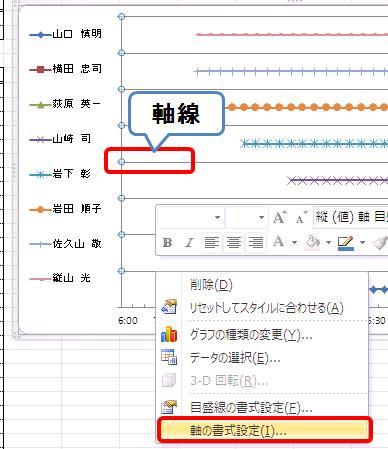The height and width of the screenshot is (449, 388).
Task: Click the shrink font size icon
Action: [x=301, y=218]
